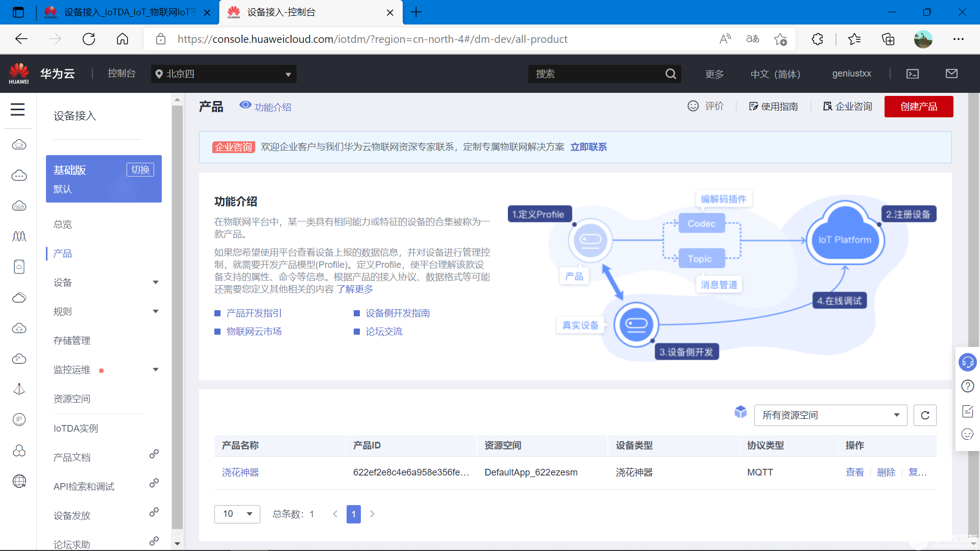Open the 北京四 region dropdown
Screen dimensions: 980x551
(224, 74)
